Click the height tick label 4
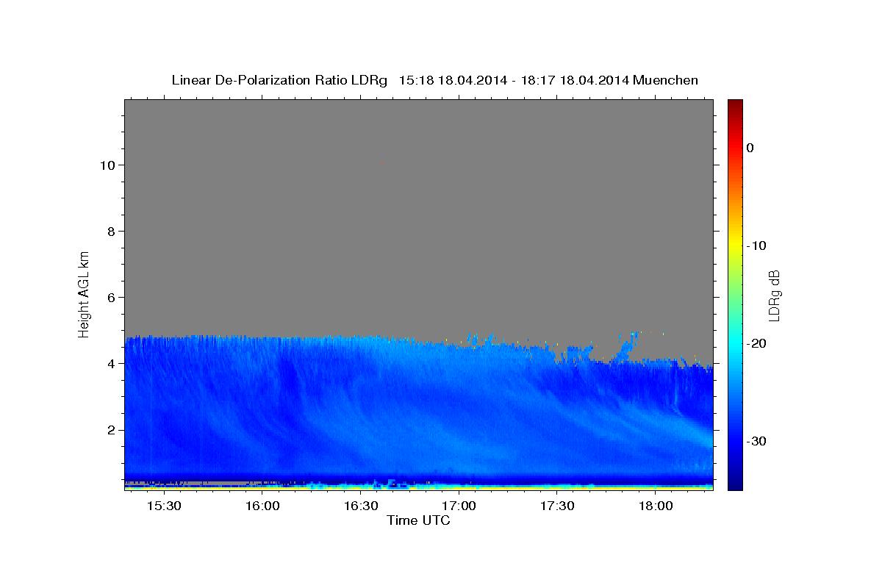The width and height of the screenshot is (882, 588). click(112, 364)
